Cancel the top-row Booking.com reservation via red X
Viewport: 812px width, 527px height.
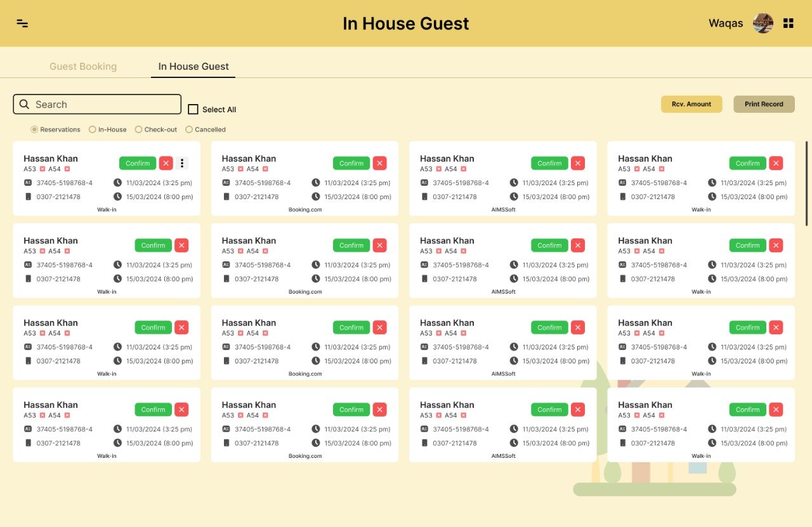380,163
